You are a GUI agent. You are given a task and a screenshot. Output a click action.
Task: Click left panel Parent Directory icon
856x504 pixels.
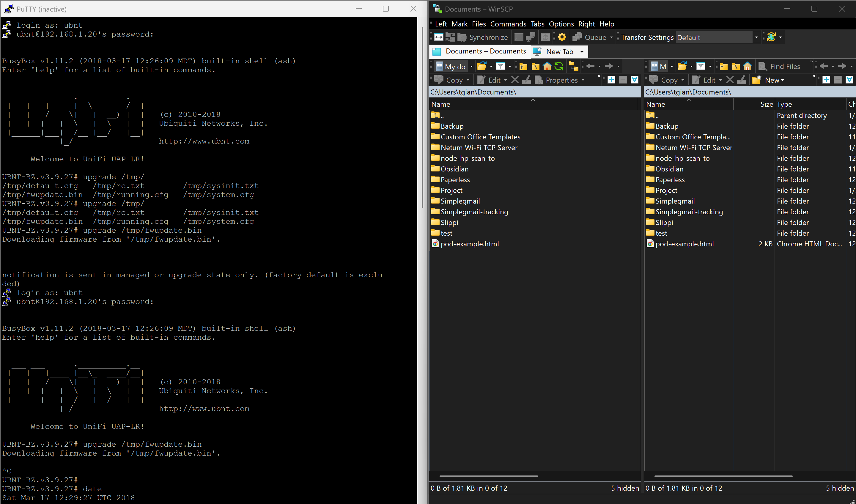(x=523, y=66)
